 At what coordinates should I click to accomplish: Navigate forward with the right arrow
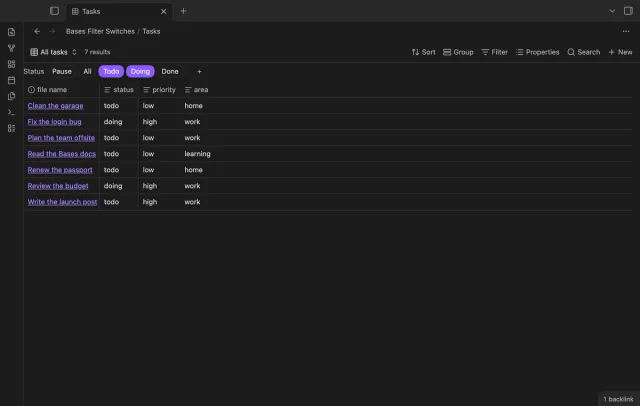pyautogui.click(x=52, y=31)
